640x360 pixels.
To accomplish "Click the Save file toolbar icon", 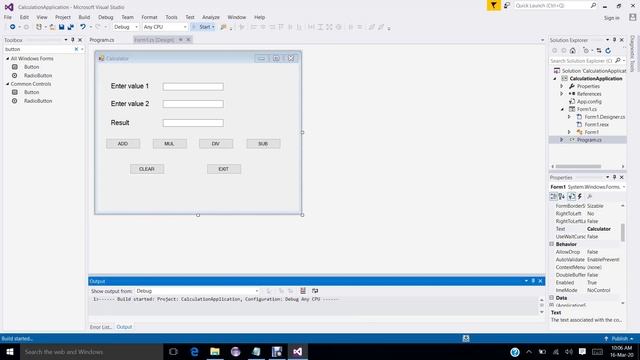I will (x=61, y=27).
